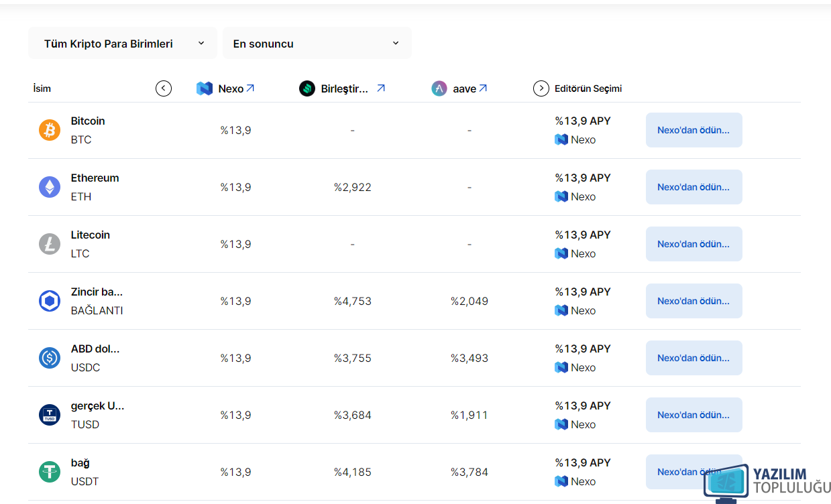The height and width of the screenshot is (504, 831).
Task: Click the aave logo in the column header
Action: pyautogui.click(x=439, y=88)
